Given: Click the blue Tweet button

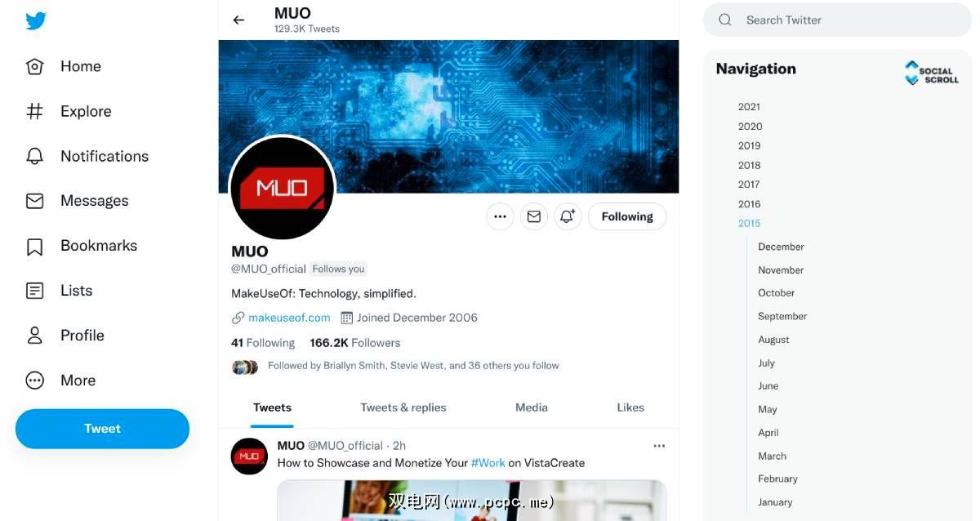Looking at the screenshot, I should point(102,429).
